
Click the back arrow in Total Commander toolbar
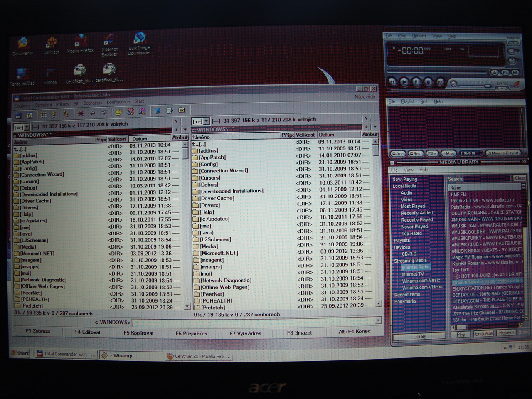click(x=92, y=113)
